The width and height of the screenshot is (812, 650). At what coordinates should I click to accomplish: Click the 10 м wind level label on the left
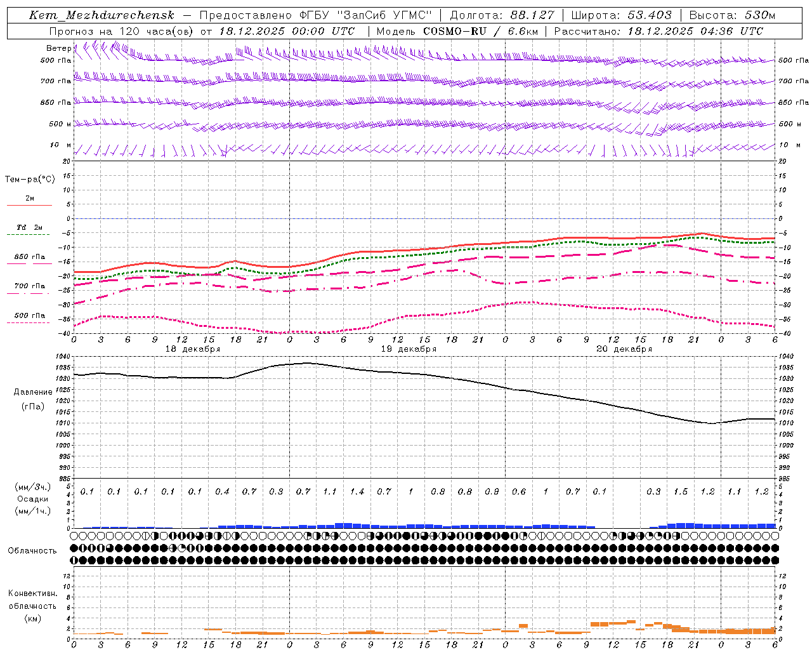pos(61,145)
